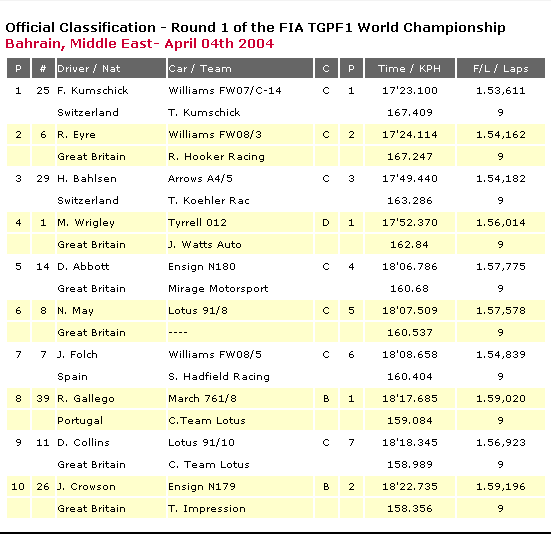
Task: Click the Mirage Motorsport team name
Action: coord(218,289)
